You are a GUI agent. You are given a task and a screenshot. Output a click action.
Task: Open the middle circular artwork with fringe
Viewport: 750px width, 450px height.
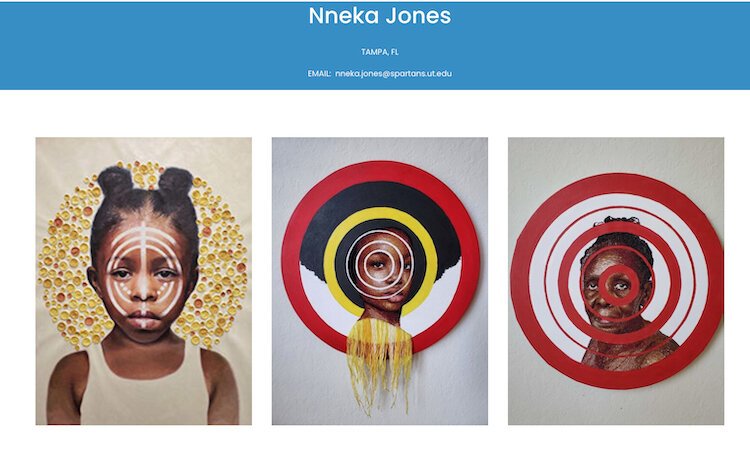click(x=380, y=281)
